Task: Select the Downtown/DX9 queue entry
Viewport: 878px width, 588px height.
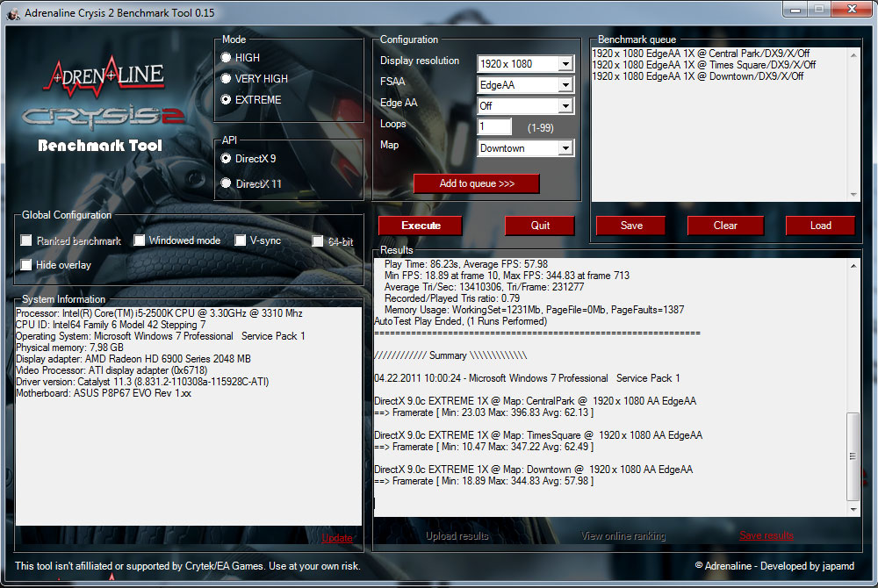Action: tap(698, 76)
